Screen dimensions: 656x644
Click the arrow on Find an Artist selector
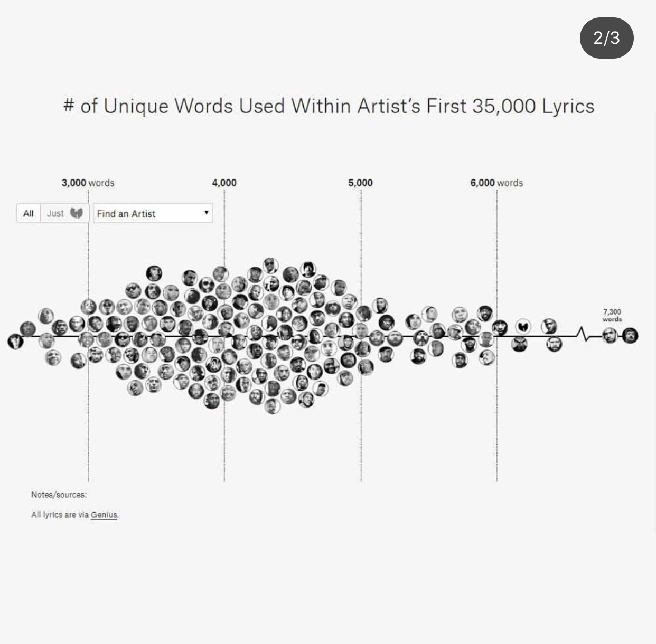tap(206, 213)
